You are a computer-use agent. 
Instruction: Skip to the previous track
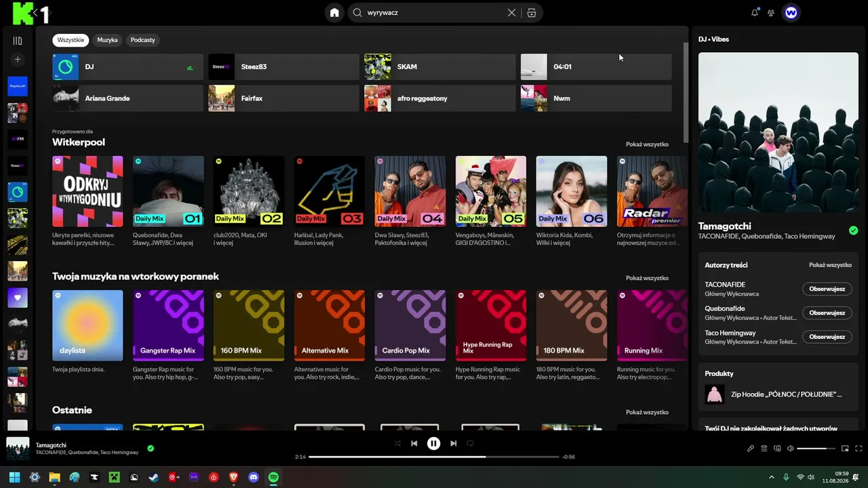point(414,443)
